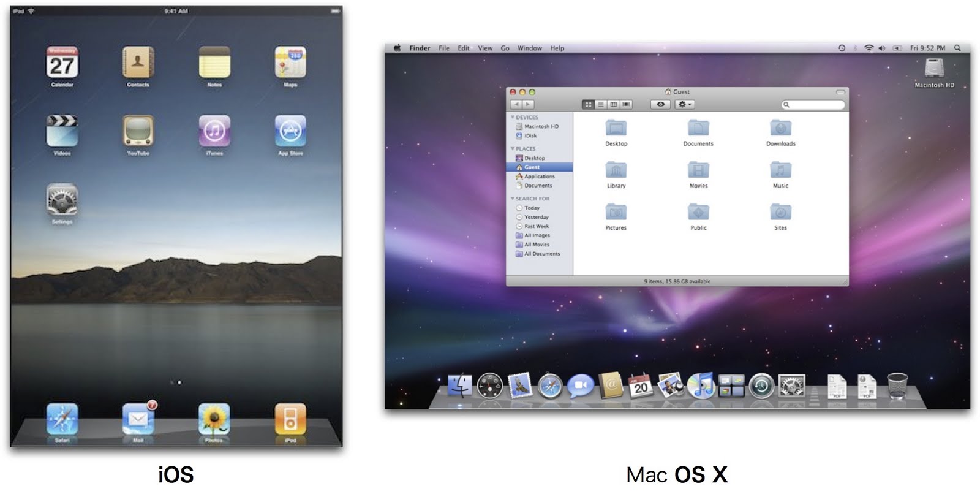The image size is (980, 494).
Task: Launch Safari compass icon in the Mac Dock
Action: point(550,387)
